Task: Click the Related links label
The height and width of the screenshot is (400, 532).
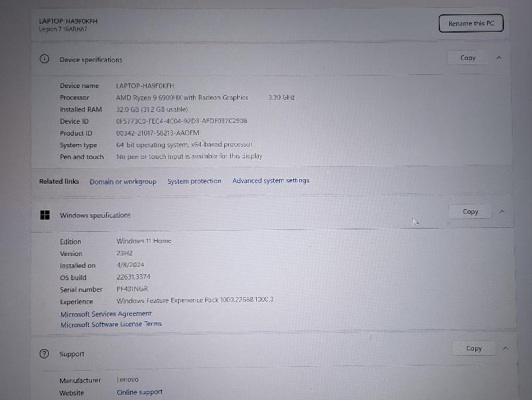Action: point(59,181)
